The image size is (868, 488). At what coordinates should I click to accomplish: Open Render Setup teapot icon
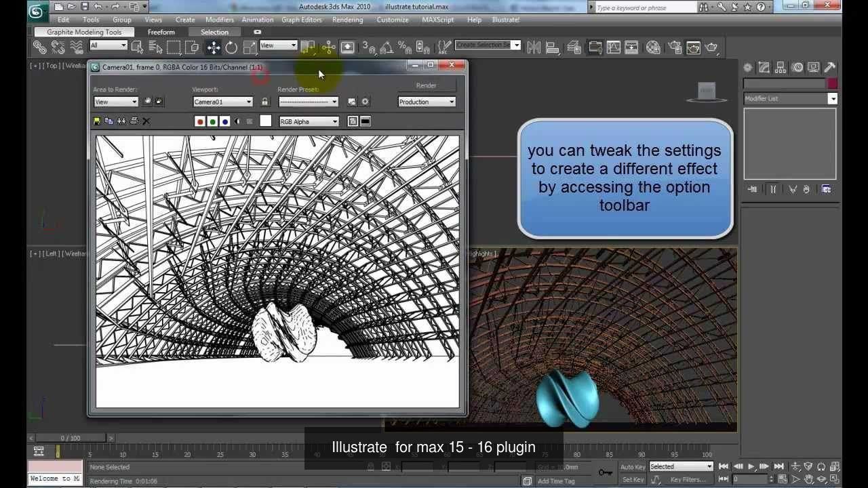(x=675, y=47)
